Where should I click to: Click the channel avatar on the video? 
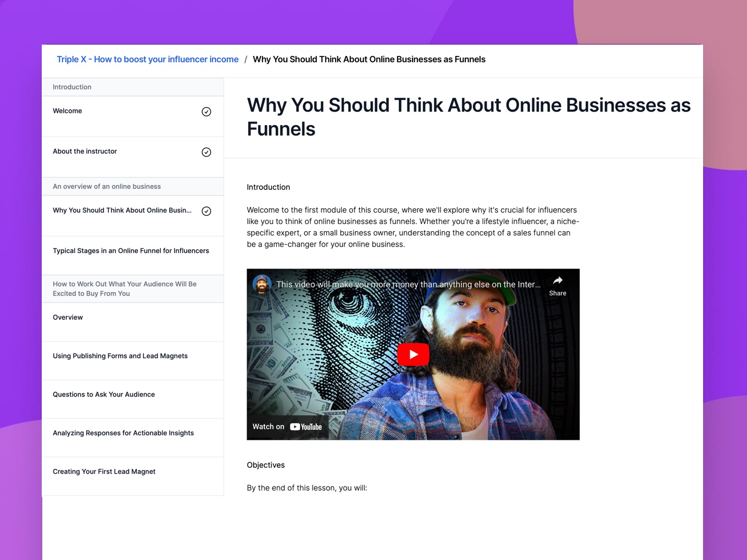pos(262,284)
